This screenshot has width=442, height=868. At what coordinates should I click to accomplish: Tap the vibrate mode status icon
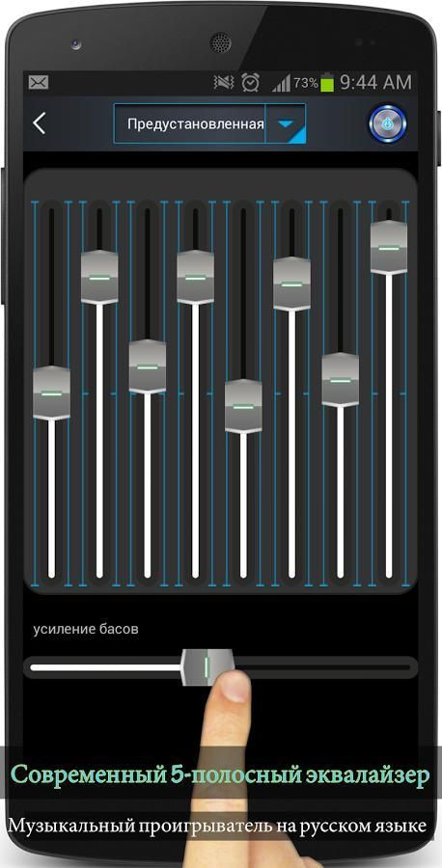tap(224, 83)
